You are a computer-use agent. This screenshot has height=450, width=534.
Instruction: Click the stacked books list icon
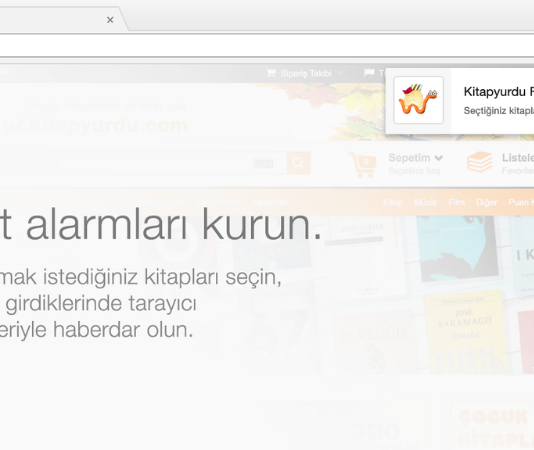pos(480,162)
